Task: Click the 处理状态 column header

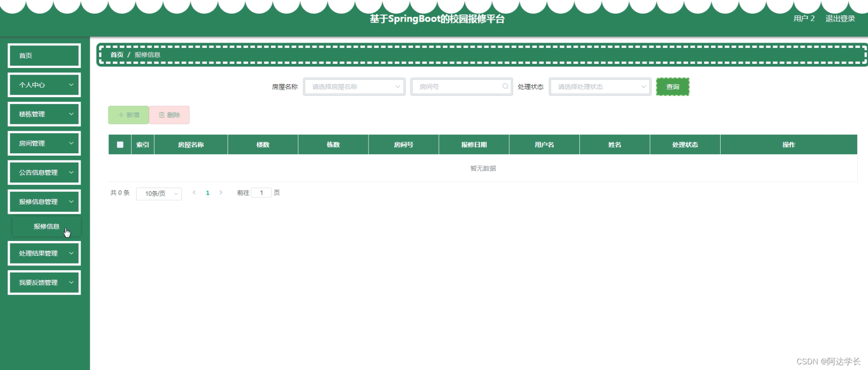Action: [x=685, y=144]
